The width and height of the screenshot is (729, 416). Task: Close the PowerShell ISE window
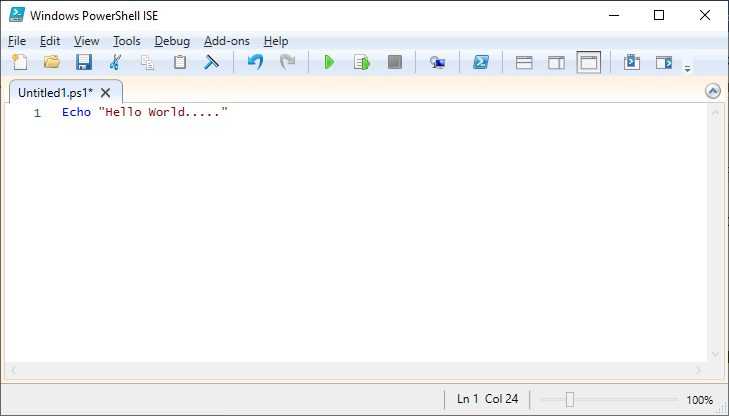pos(704,15)
